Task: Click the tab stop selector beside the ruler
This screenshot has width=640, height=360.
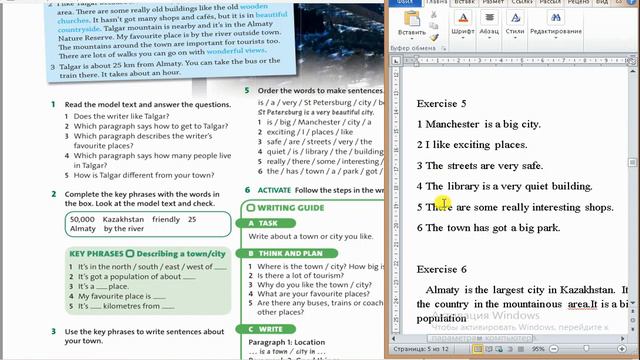Action: pyautogui.click(x=396, y=61)
